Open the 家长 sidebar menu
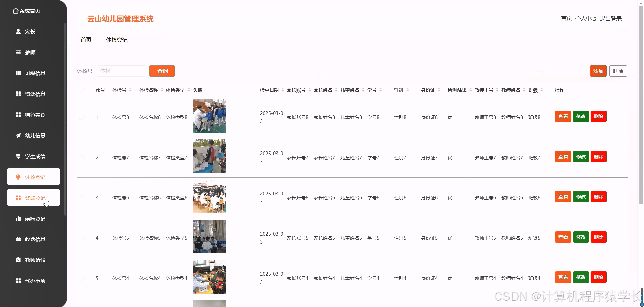The image size is (644, 307). [34, 32]
